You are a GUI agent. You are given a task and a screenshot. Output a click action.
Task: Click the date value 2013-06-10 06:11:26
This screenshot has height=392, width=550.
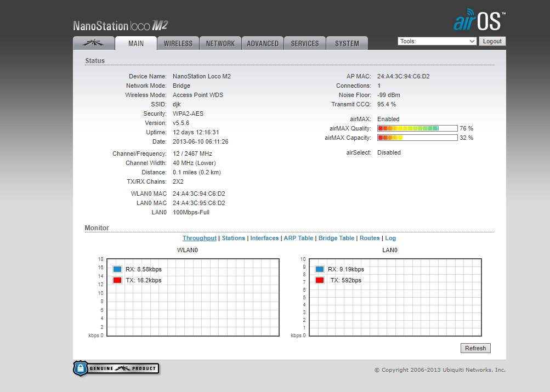(x=201, y=141)
